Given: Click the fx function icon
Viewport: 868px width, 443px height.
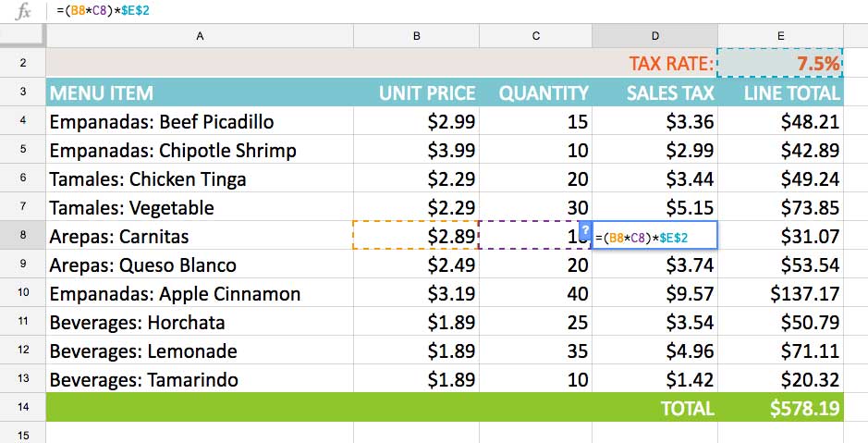Looking at the screenshot, I should pos(25,11).
